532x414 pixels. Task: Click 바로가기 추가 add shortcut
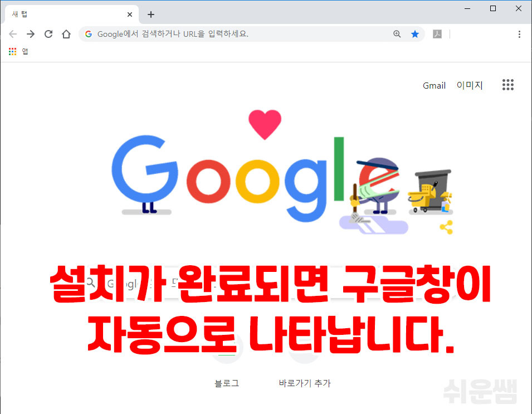pos(305,383)
